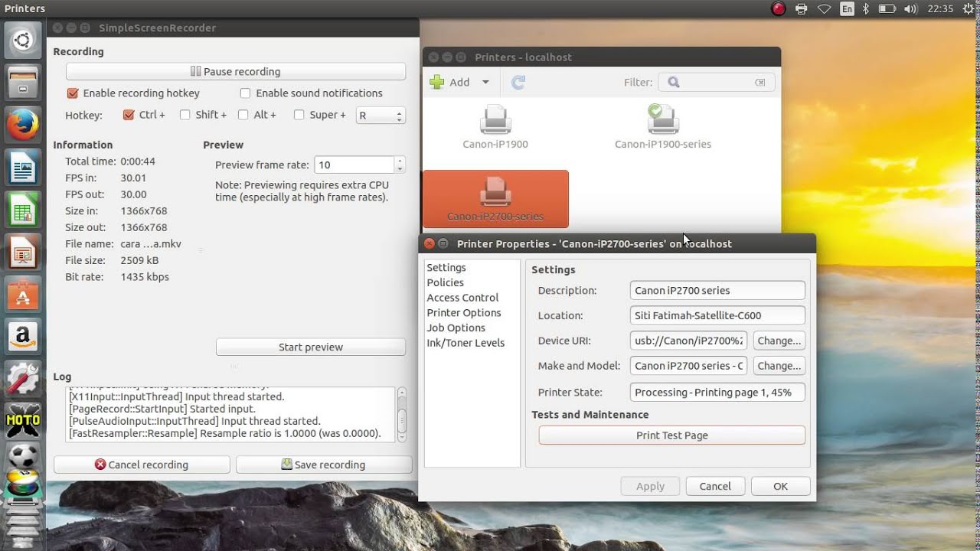Image resolution: width=980 pixels, height=551 pixels.
Task: Click Change button next to Make and Model
Action: (x=779, y=366)
